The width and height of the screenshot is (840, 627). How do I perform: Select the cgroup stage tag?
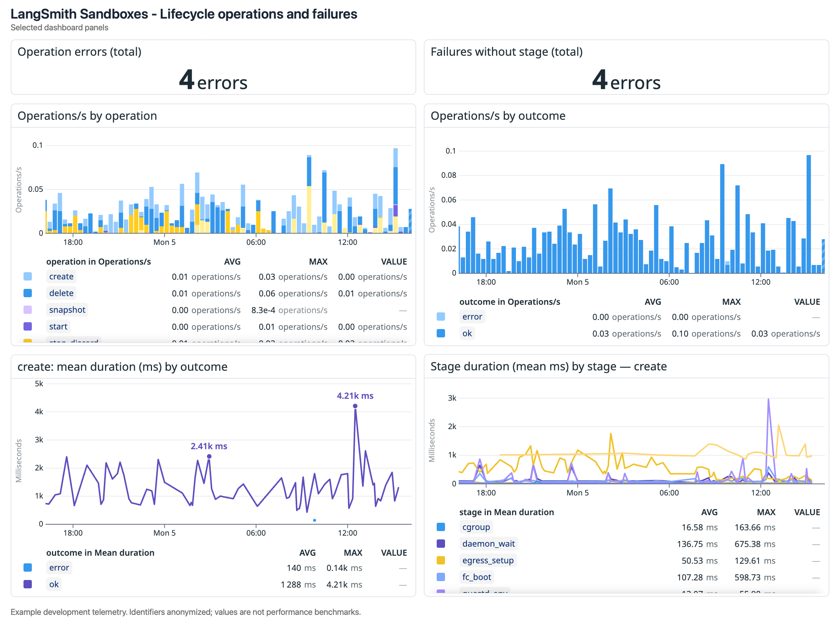point(476,527)
